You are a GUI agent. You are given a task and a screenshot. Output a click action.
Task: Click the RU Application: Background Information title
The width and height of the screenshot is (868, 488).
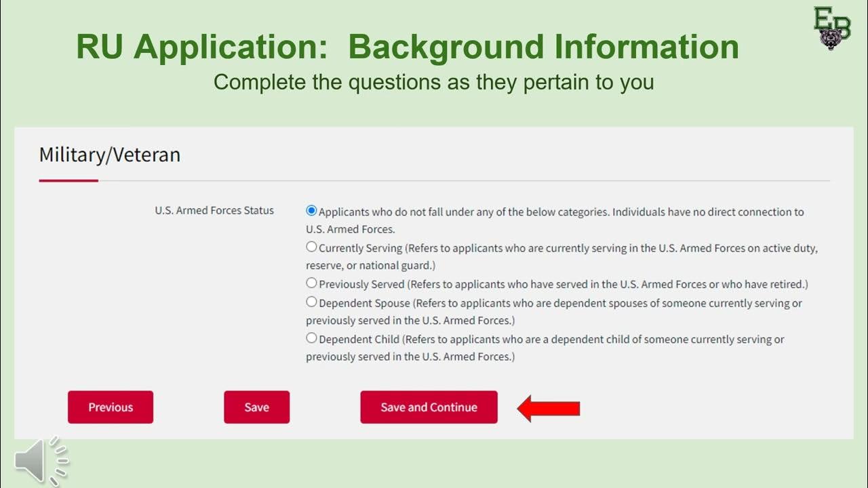pos(408,47)
